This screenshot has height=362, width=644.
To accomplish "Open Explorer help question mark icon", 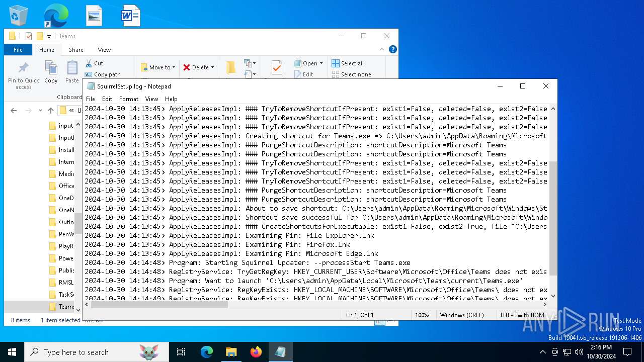I will click(393, 49).
